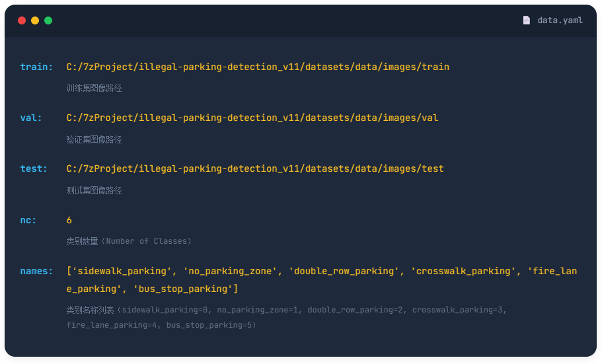Click the nc: key label
This screenshot has width=602, height=364.
(28, 220)
